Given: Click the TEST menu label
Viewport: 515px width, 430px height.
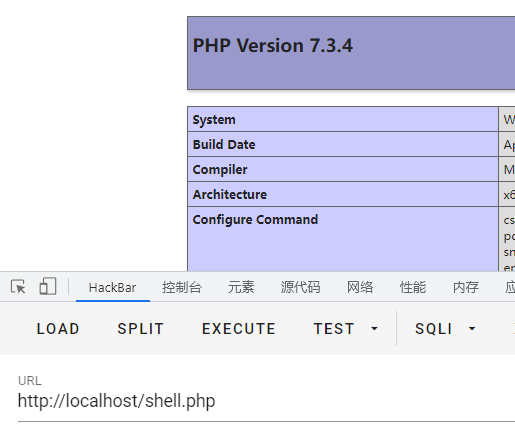Looking at the screenshot, I should pyautogui.click(x=334, y=329).
